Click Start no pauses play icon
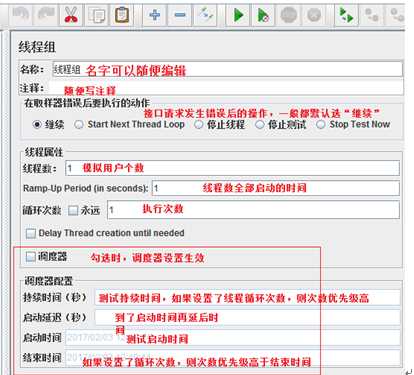414x375 pixels. (263, 15)
